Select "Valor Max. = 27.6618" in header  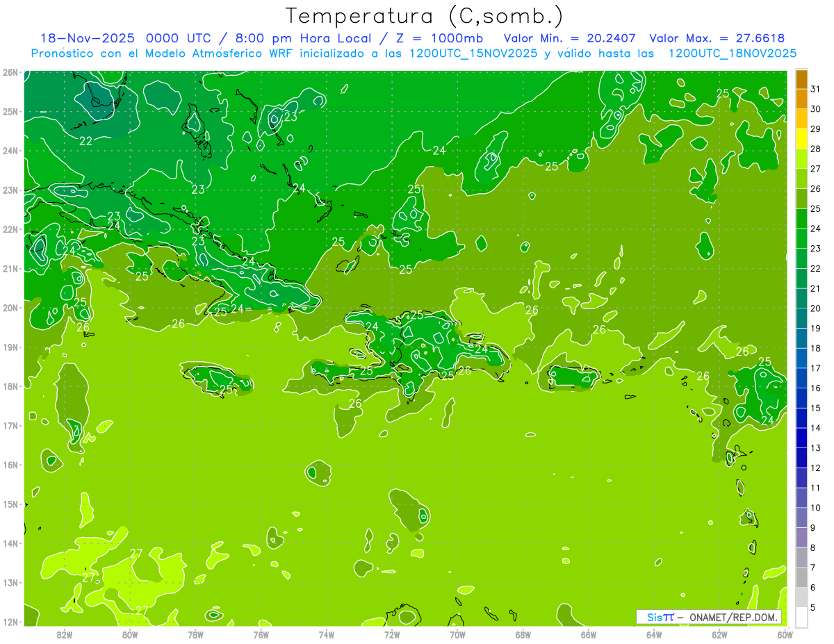717,38
